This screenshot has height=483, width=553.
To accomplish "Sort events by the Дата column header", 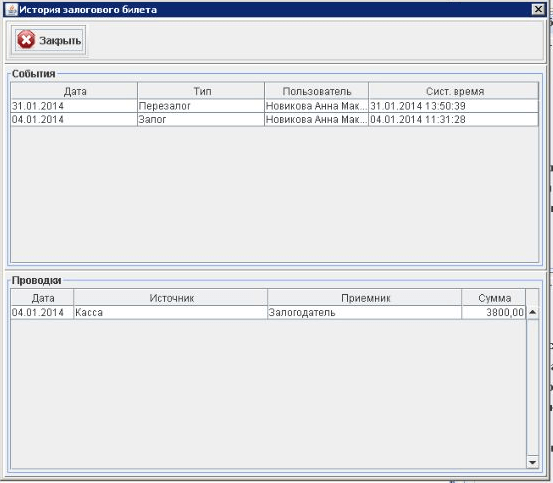I will pos(74,91).
